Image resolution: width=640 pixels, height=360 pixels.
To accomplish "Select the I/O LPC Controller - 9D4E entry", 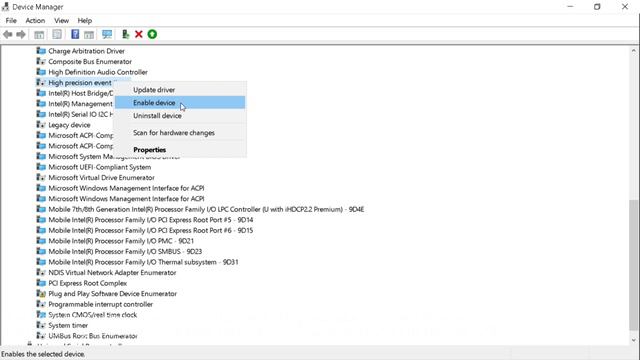I will (x=206, y=209).
